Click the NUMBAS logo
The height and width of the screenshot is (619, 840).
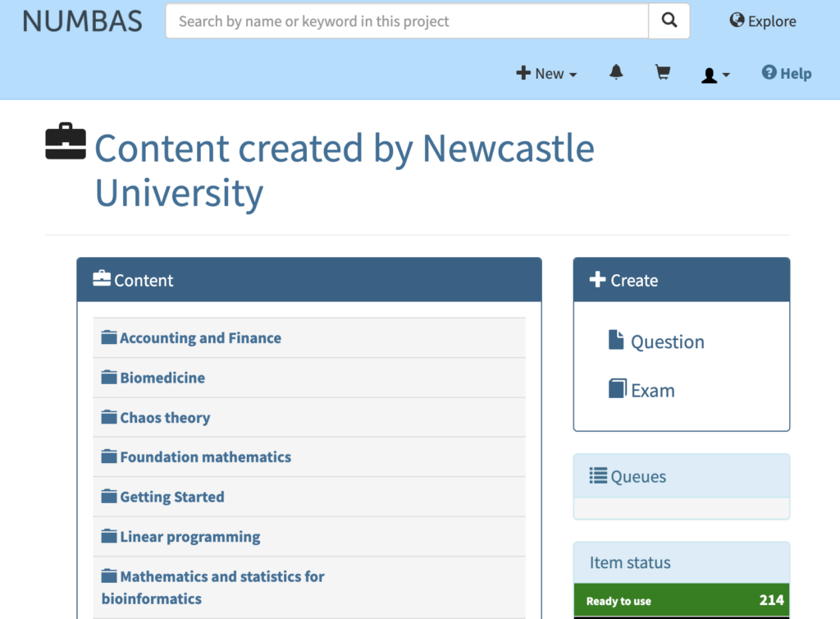click(x=83, y=21)
